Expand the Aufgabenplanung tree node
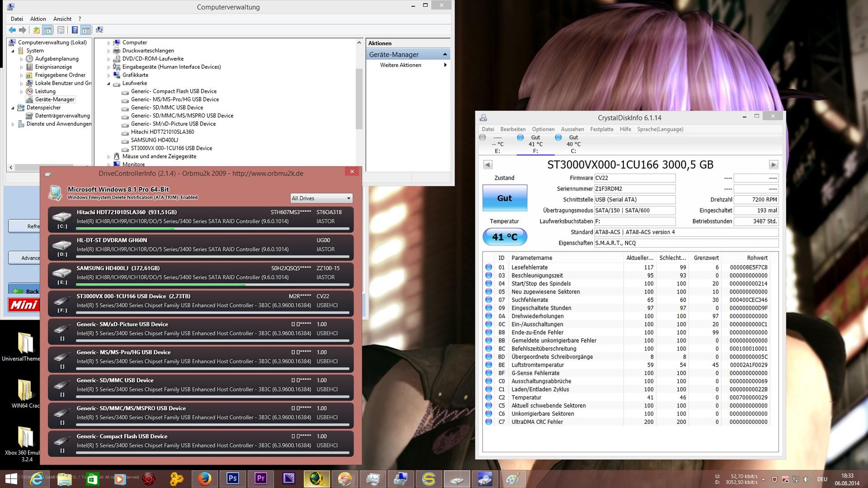868x488 pixels. click(x=21, y=59)
